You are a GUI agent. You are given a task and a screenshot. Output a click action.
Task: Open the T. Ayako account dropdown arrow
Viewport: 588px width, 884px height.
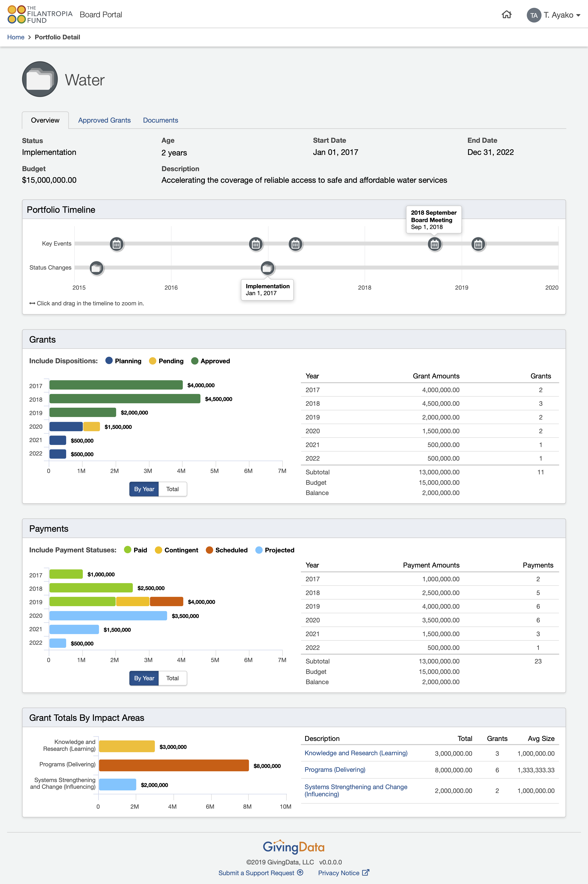click(x=578, y=15)
